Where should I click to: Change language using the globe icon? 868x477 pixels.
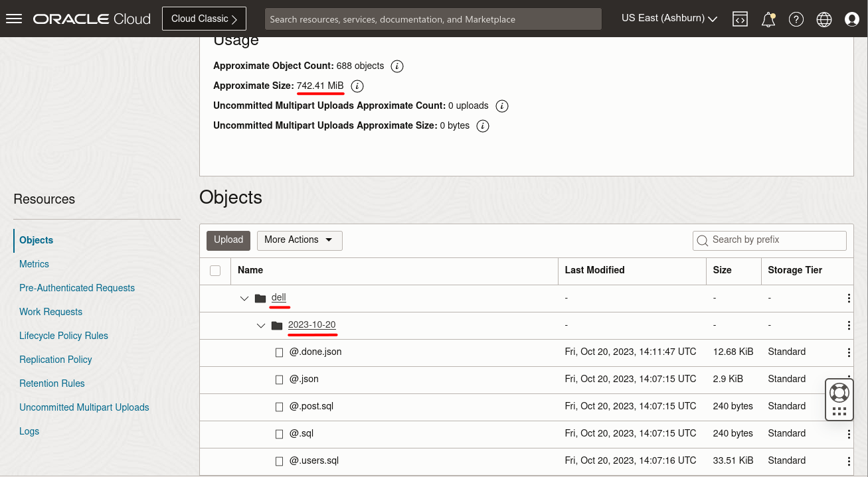tap(824, 19)
